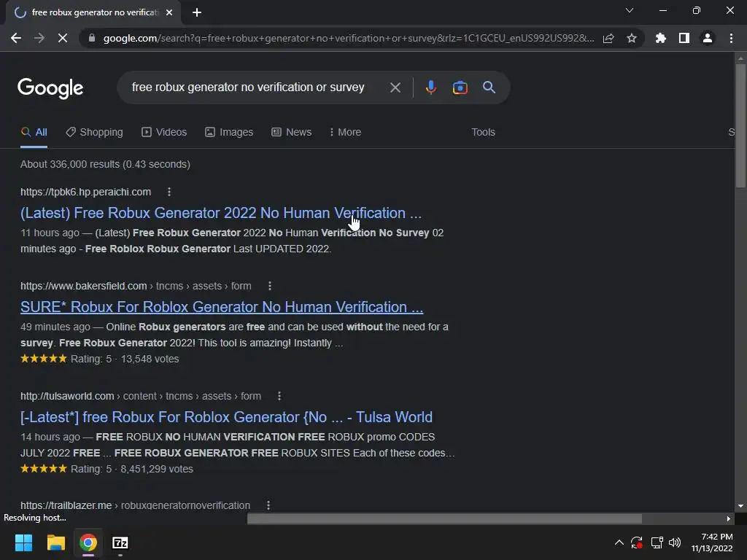The image size is (747, 560).
Task: Open 7-Zip from the taskbar
Action: (120, 542)
